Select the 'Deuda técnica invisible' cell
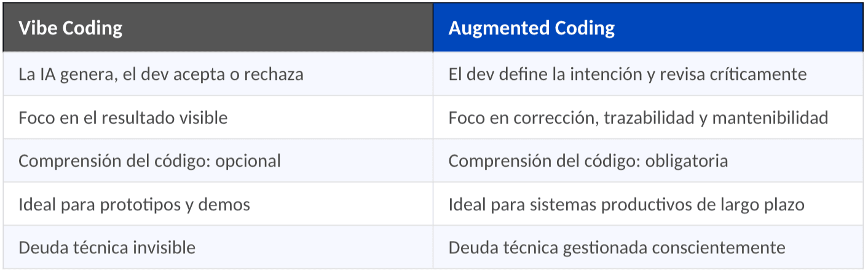The image size is (868, 273). [x=107, y=248]
